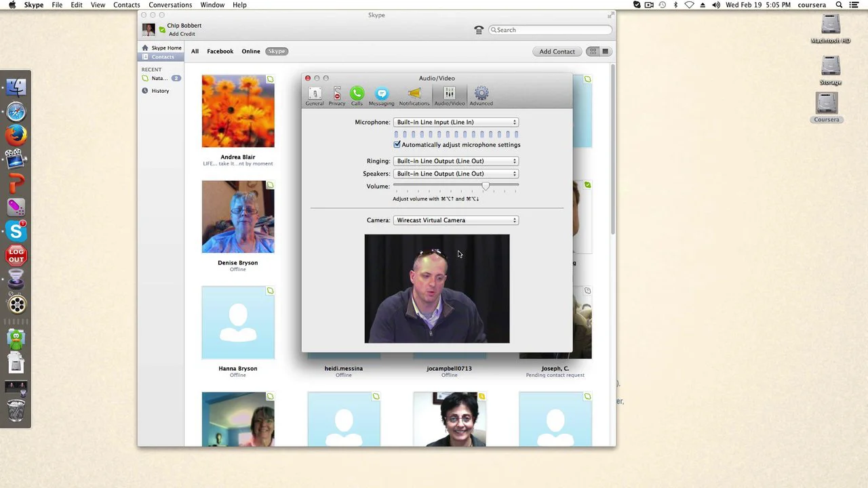Open the Coursera drive on desktop
The width and height of the screenshot is (868, 488).
(827, 108)
